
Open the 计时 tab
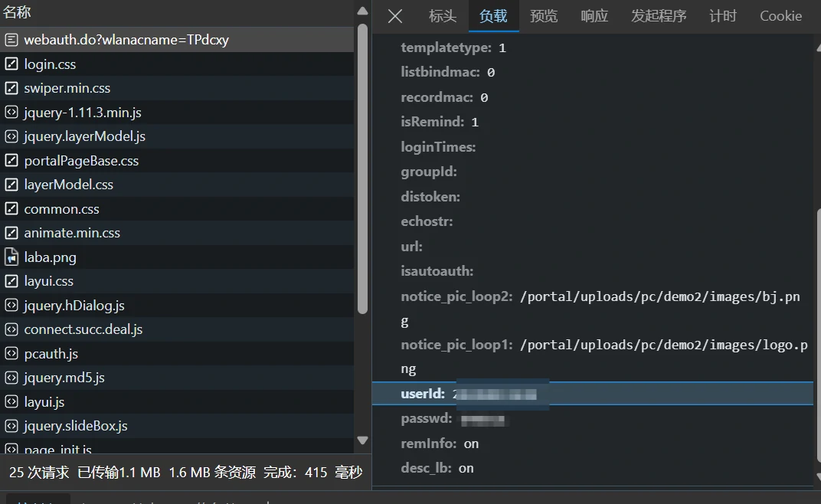click(722, 16)
